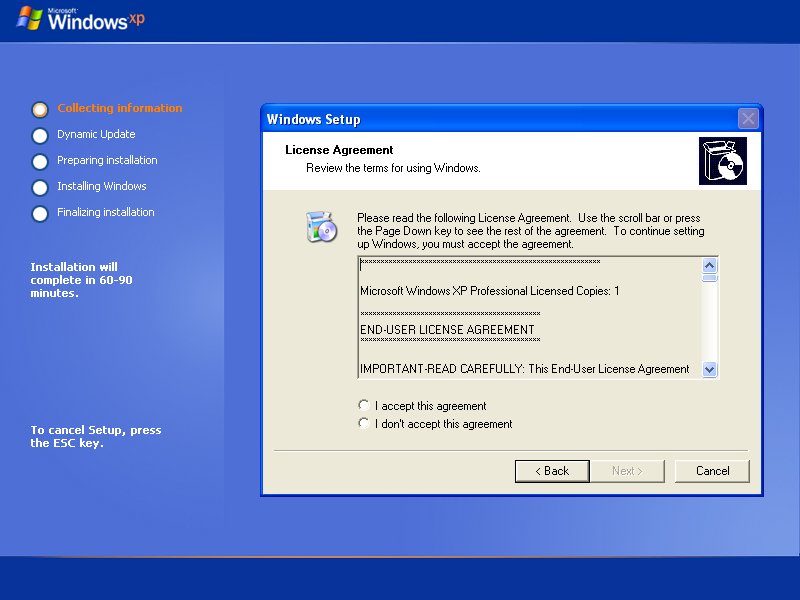Click "Microsoft Windows XP Professional Licensed Copies: 1"
The width and height of the screenshot is (800, 600).
coord(490,291)
